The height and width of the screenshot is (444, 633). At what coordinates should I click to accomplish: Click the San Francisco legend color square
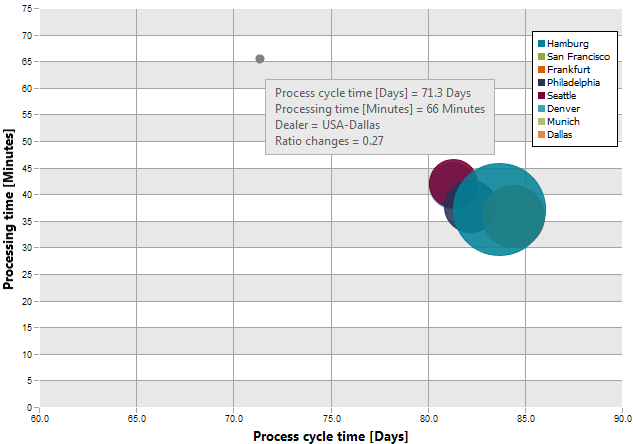pyautogui.click(x=541, y=57)
